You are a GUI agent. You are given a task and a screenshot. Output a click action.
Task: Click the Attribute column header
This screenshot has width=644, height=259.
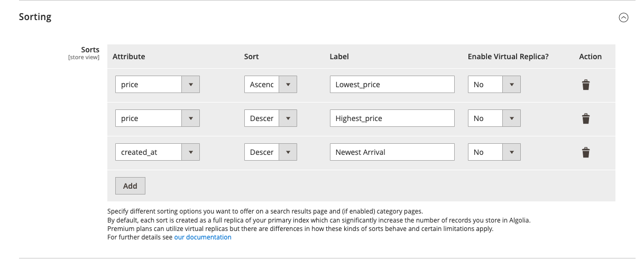click(x=128, y=57)
